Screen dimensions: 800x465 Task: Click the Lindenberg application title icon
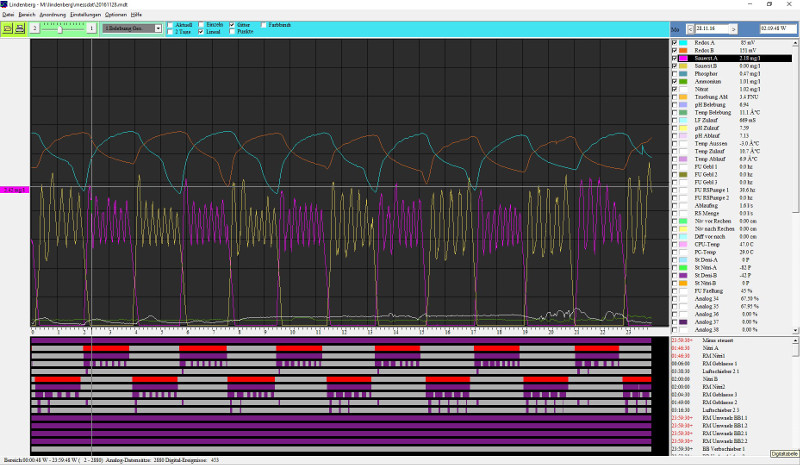click(x=4, y=5)
